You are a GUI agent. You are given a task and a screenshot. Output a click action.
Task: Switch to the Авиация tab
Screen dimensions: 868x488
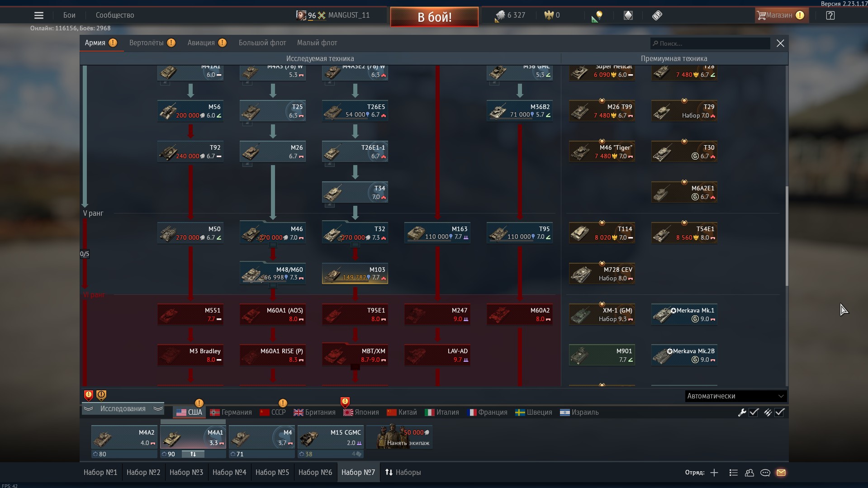tap(207, 43)
